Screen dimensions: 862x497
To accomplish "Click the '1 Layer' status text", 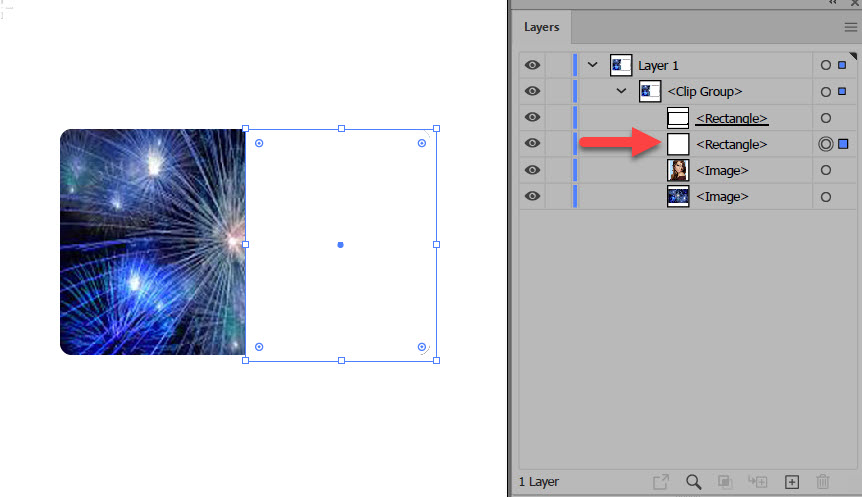I will coord(539,482).
